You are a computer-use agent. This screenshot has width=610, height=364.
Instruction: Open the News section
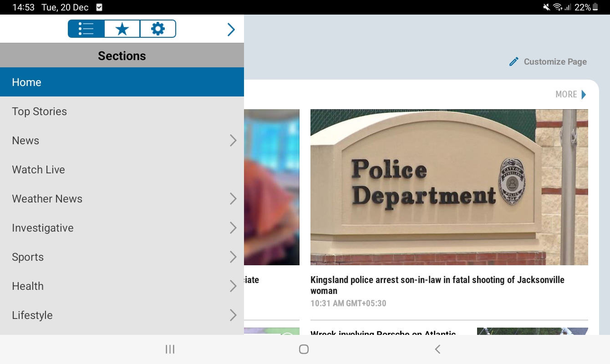point(122,141)
